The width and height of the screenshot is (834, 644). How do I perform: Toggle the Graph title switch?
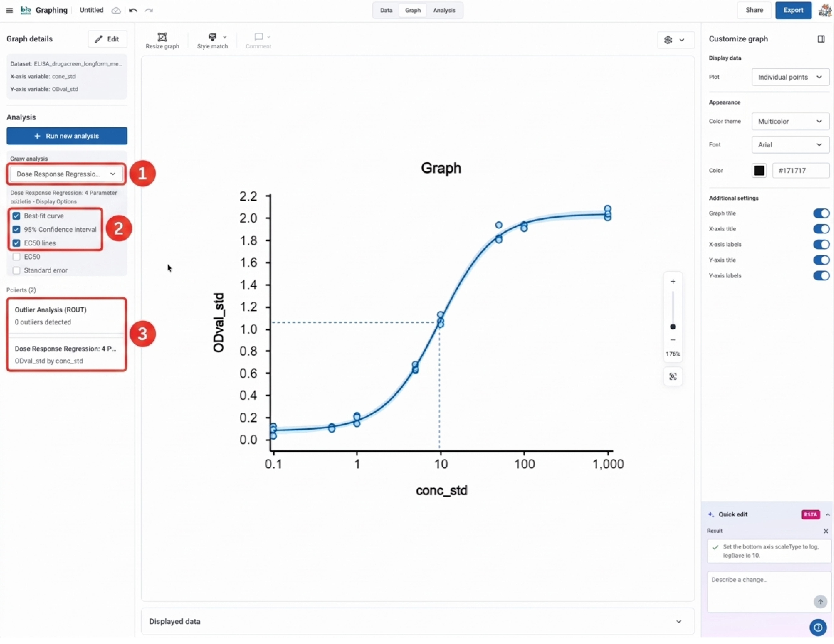[821, 213]
